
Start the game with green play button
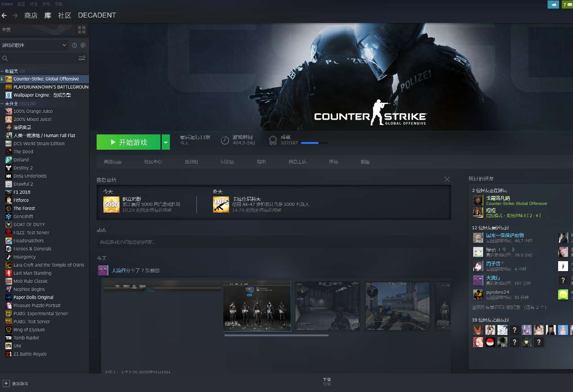pyautogui.click(x=129, y=142)
